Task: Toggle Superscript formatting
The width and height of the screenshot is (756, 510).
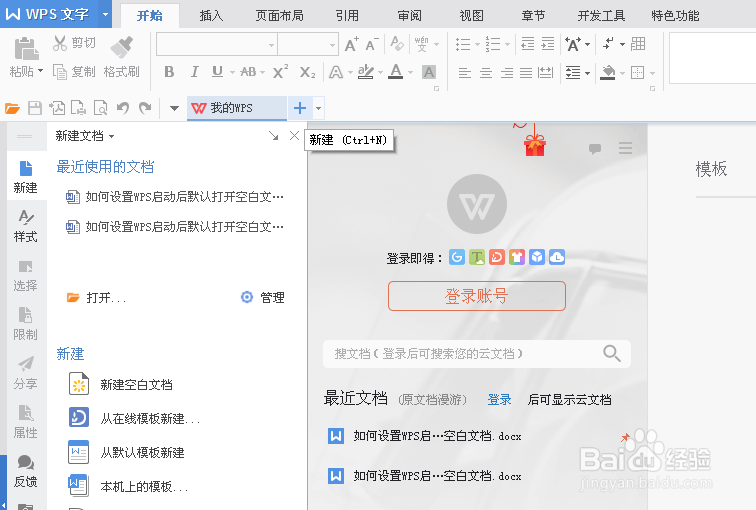Action: 280,72
